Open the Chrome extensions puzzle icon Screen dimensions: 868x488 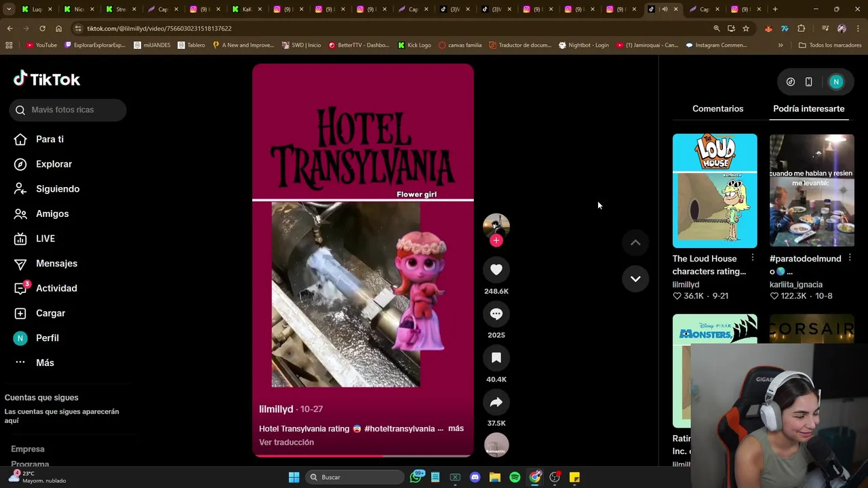[802, 28]
